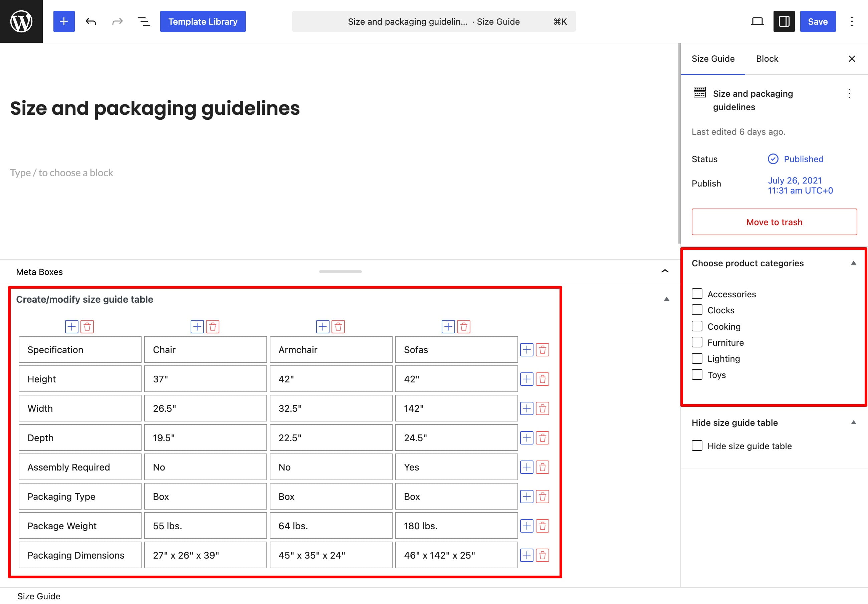This screenshot has width=868, height=604.
Task: Collapse the Choose product categories panel
Action: click(x=853, y=263)
